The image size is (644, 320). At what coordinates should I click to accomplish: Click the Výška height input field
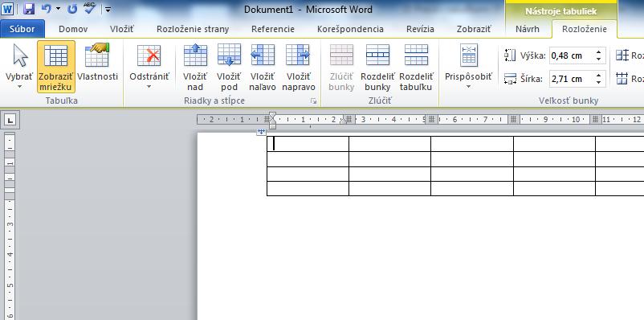571,55
